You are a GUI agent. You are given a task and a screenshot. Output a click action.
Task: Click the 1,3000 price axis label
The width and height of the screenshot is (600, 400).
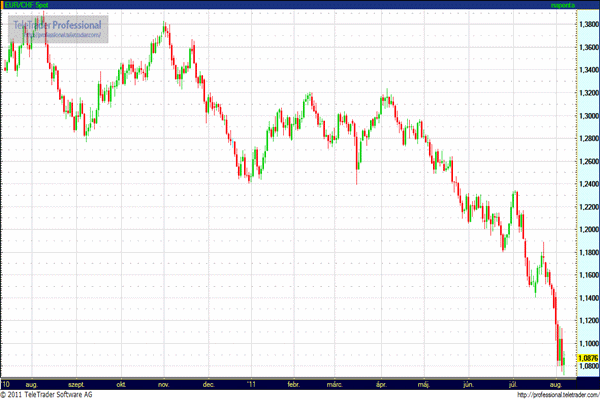click(x=587, y=116)
